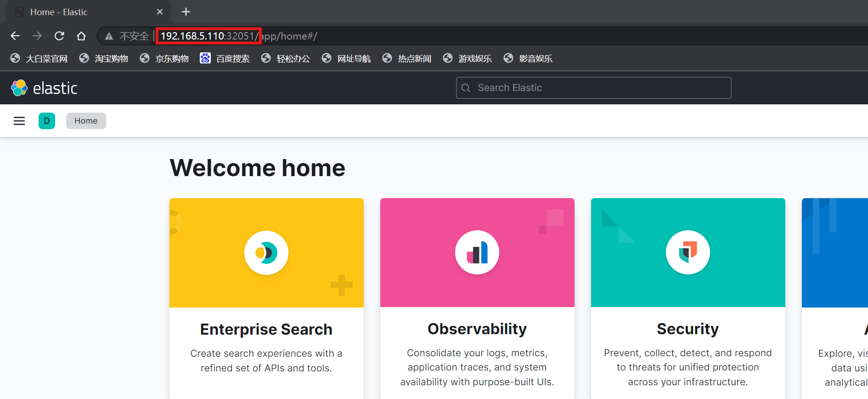The image size is (868, 399).
Task: Click the Welcome home heading
Action: 258,168
